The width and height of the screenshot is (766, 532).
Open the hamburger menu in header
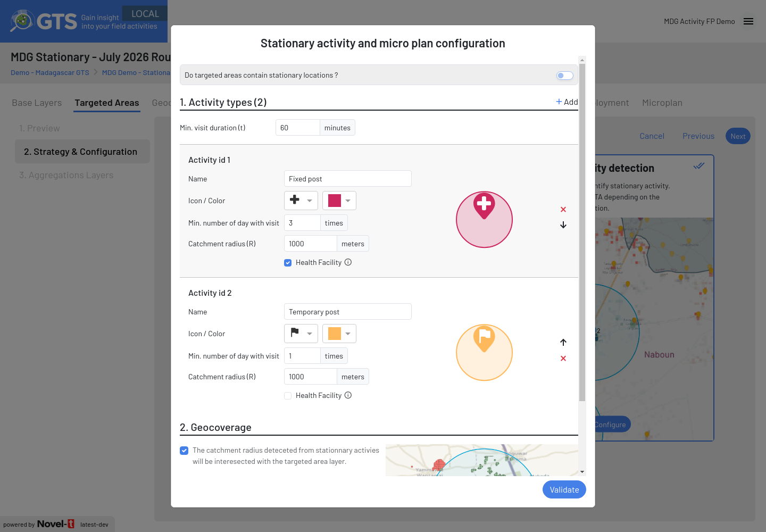pos(748,21)
